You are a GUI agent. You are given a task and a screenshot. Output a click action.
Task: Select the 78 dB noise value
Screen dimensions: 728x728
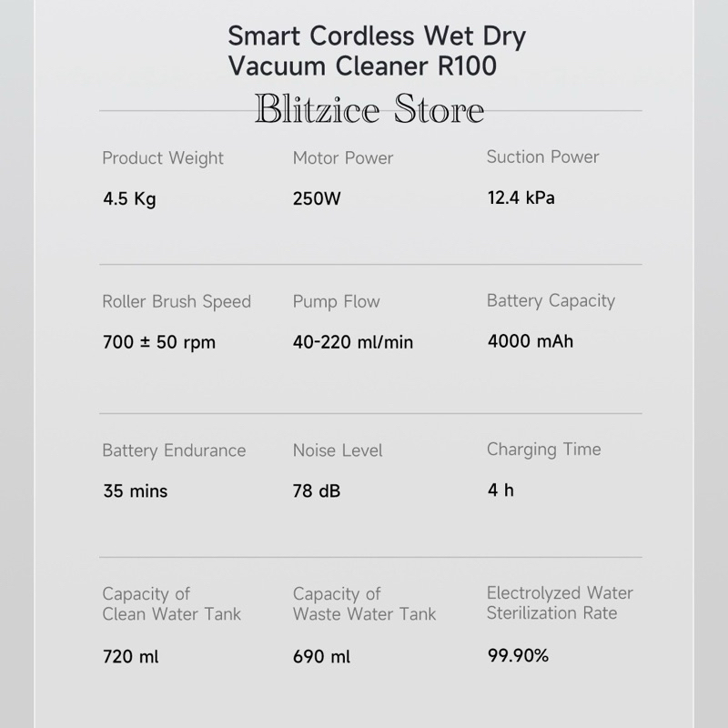point(316,490)
